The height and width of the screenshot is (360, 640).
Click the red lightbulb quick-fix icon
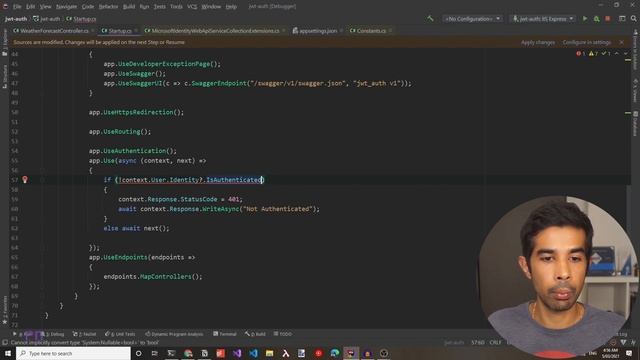[25, 180]
